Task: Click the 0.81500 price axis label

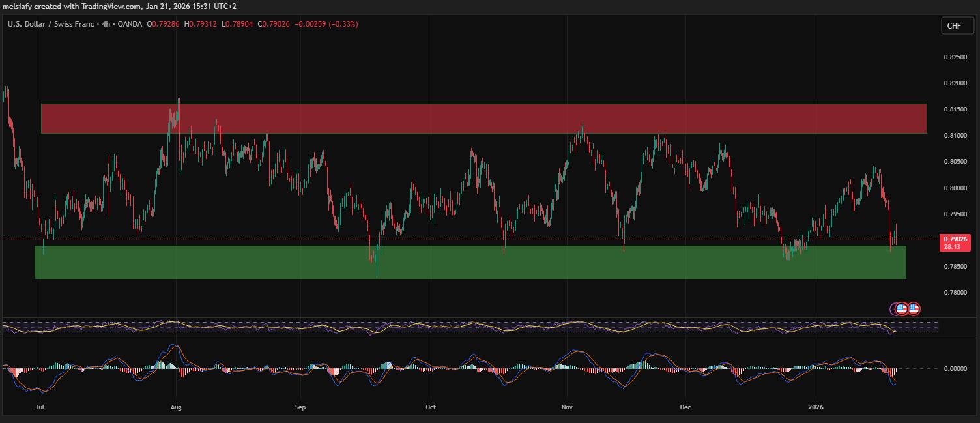Action: point(955,109)
